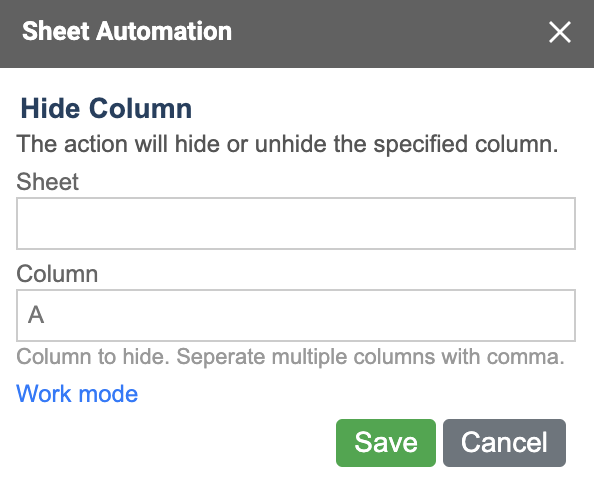Select the Hide Column heading
Image resolution: width=594 pixels, height=490 pixels.
(106, 108)
